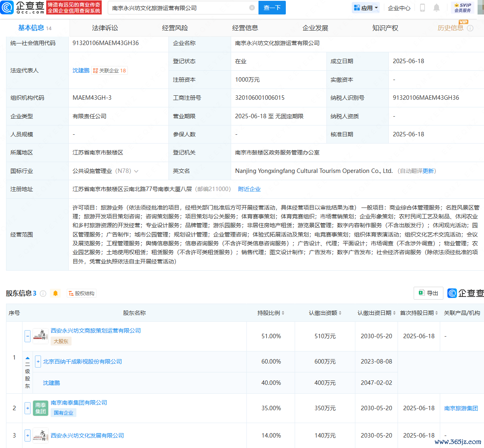The image size is (484, 448).
Task: Open 西安永兴坊文化发展 company logo
Action: 41,436
